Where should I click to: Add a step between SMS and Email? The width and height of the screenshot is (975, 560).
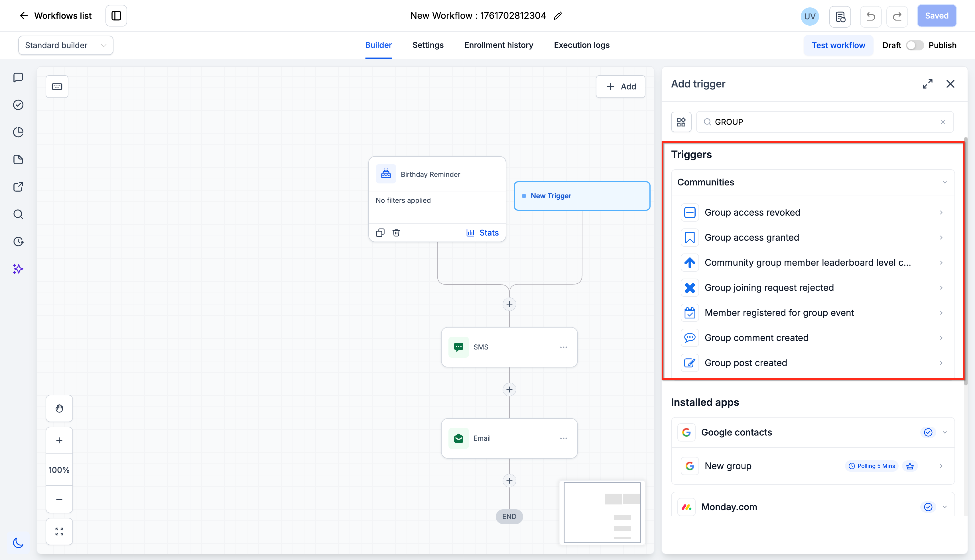pos(509,390)
